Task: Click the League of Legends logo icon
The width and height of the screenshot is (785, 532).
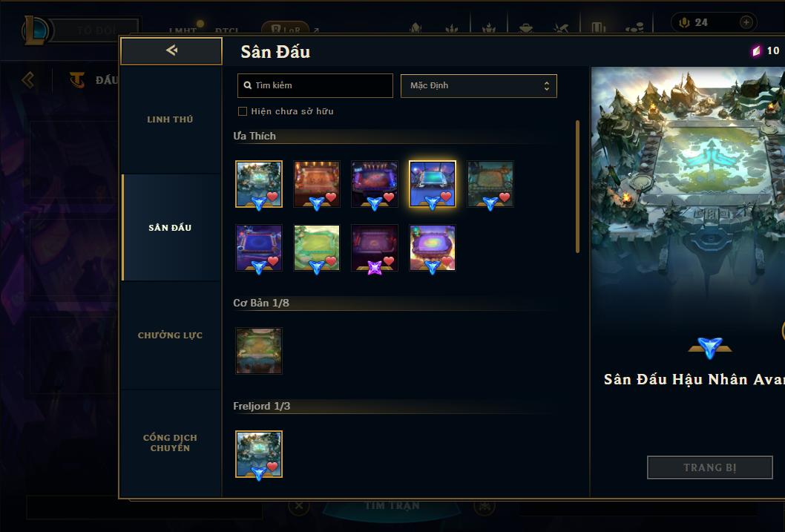Action: pos(36,30)
